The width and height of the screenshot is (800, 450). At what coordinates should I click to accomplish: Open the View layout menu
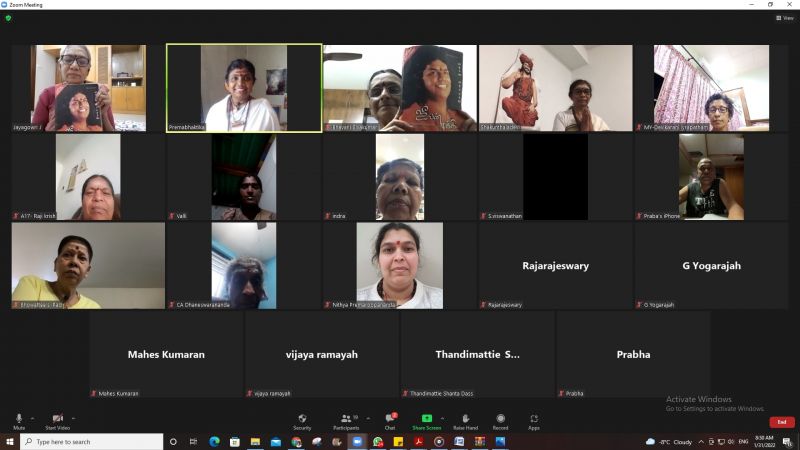point(785,18)
